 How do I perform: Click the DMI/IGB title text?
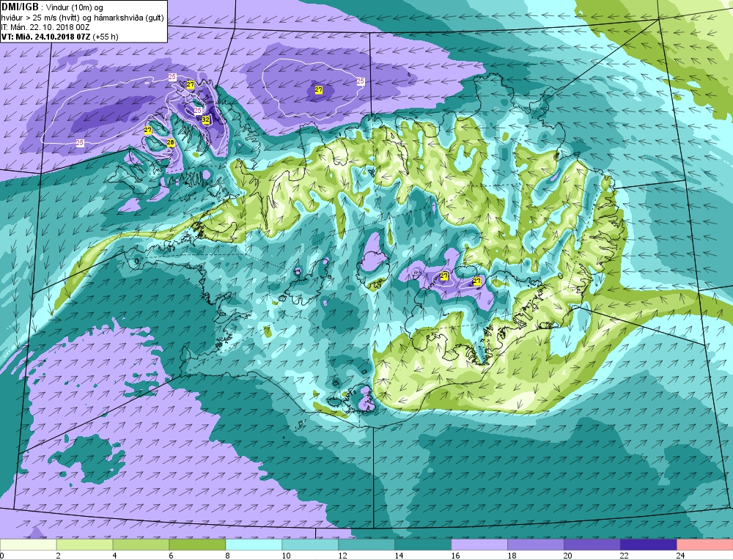click(20, 7)
